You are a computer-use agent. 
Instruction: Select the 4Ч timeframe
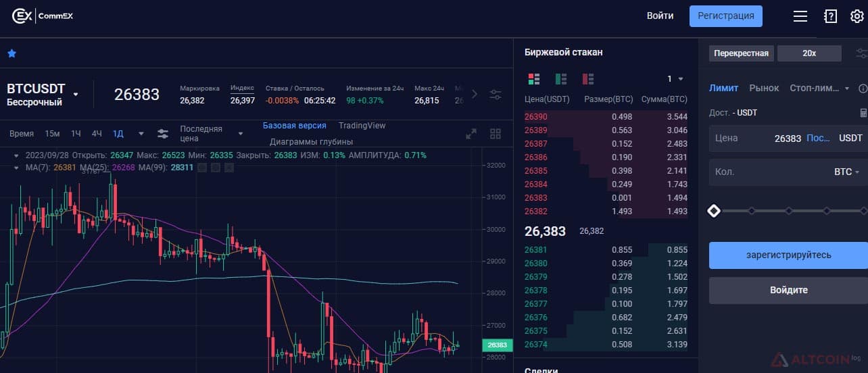[x=97, y=134]
